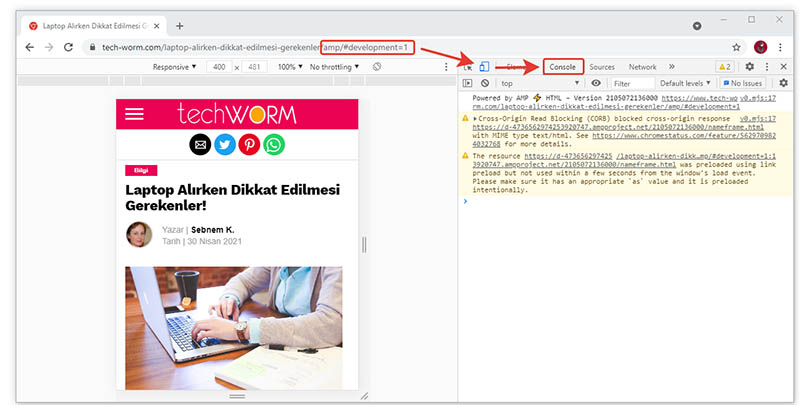Open DevTools settings gear

(749, 67)
